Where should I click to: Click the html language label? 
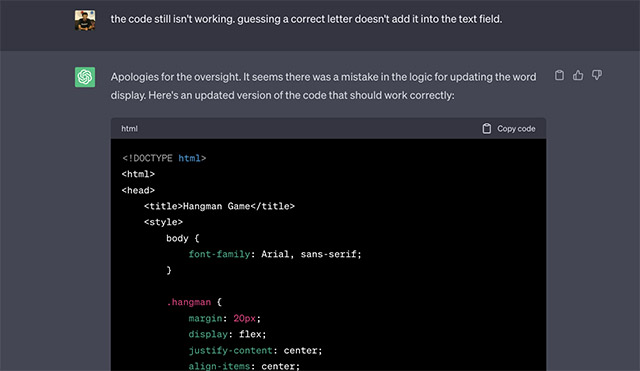tap(129, 129)
